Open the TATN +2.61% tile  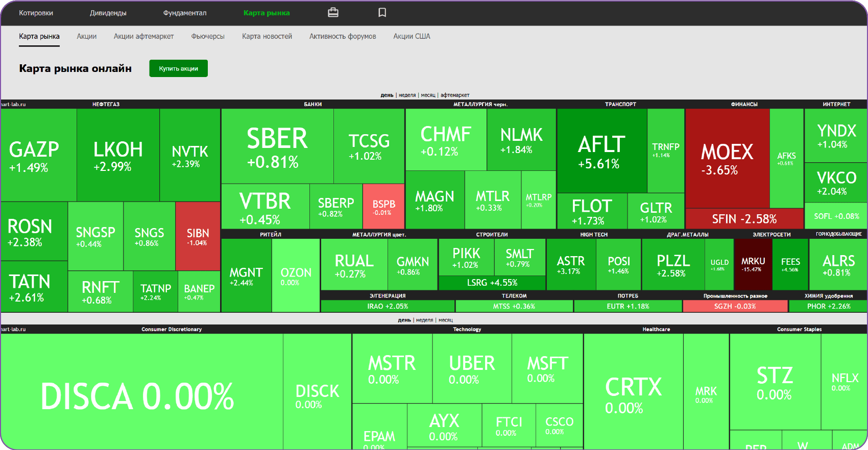(34, 287)
